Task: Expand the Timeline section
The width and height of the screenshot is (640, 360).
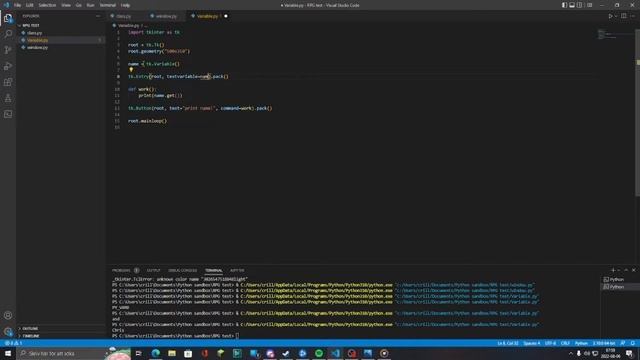Action: (31, 336)
